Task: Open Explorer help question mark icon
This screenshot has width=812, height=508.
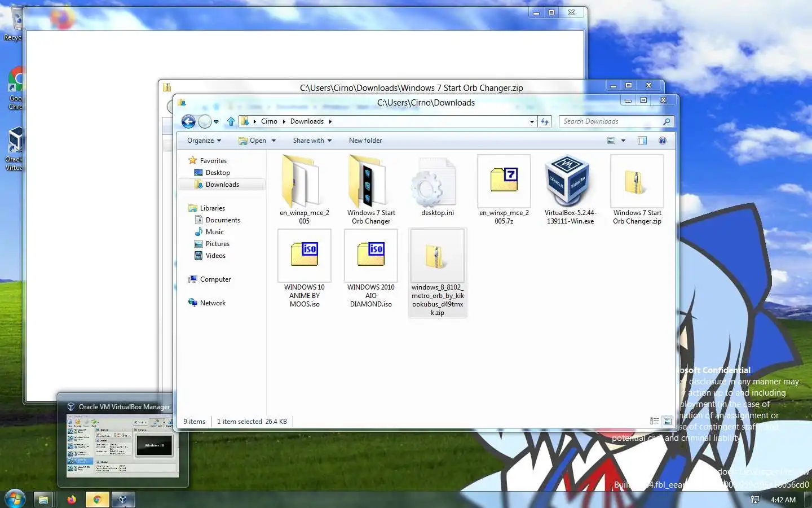Action: 663,141
